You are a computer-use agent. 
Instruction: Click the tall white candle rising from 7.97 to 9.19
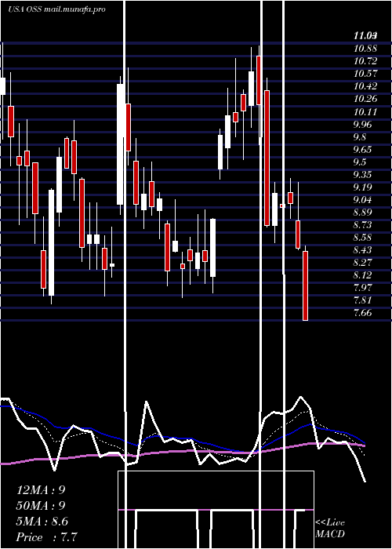tap(52, 242)
